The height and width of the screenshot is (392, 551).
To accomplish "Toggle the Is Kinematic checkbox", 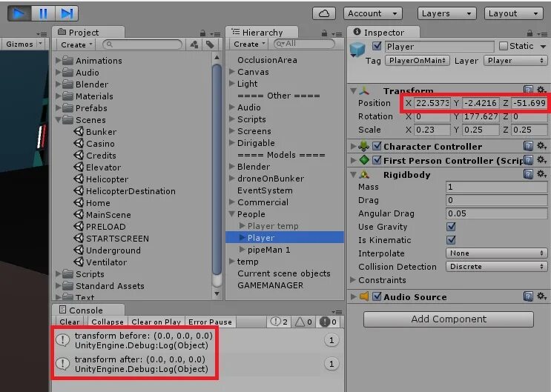I will point(451,240).
